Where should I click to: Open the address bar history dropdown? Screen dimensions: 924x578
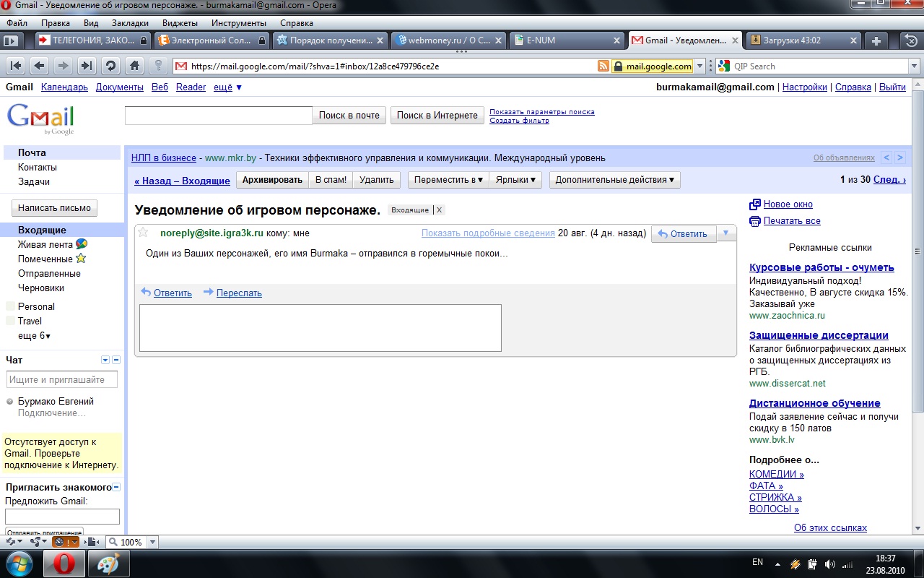[x=699, y=66]
